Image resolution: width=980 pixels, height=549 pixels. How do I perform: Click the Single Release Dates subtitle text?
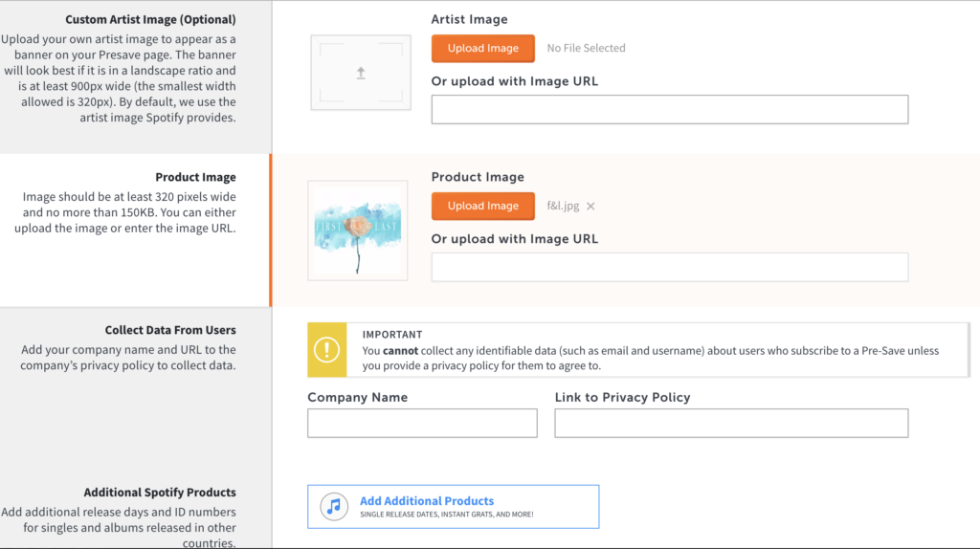pos(447,515)
